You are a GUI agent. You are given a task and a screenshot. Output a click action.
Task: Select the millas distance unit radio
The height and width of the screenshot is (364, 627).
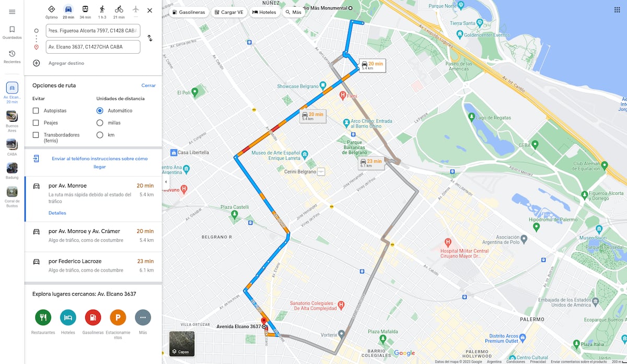[x=100, y=123]
